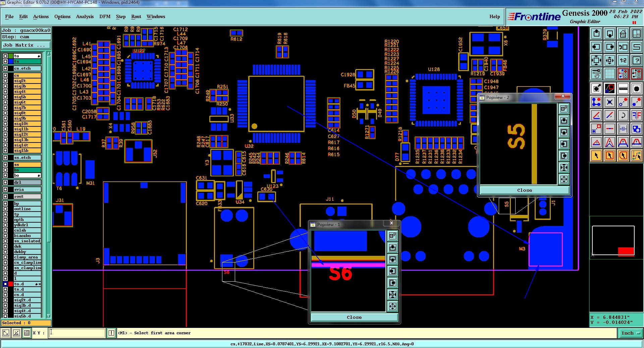This screenshot has height=348, width=644.
Task: Open the Step menu
Action: (x=121, y=16)
